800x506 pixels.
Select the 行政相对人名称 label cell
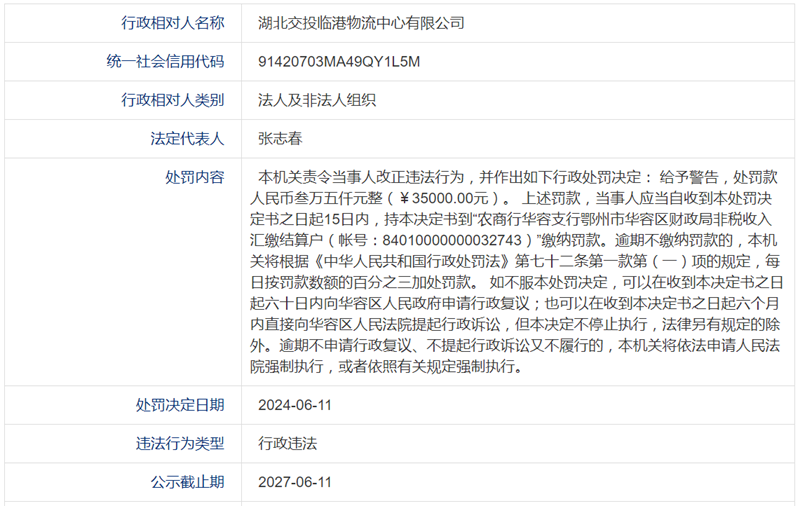pos(172,22)
